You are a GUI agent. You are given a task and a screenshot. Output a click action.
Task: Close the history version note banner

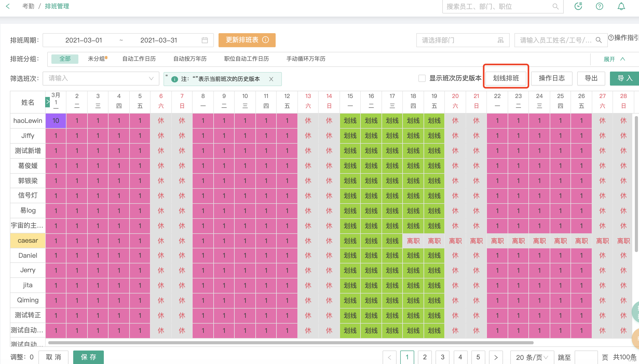271,79
